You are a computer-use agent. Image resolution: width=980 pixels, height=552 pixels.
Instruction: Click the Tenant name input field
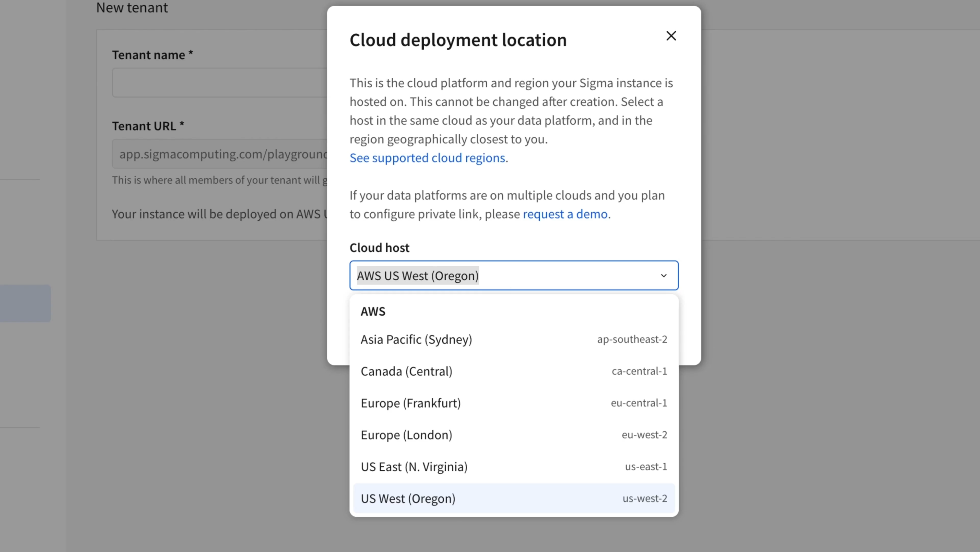pyautogui.click(x=219, y=83)
